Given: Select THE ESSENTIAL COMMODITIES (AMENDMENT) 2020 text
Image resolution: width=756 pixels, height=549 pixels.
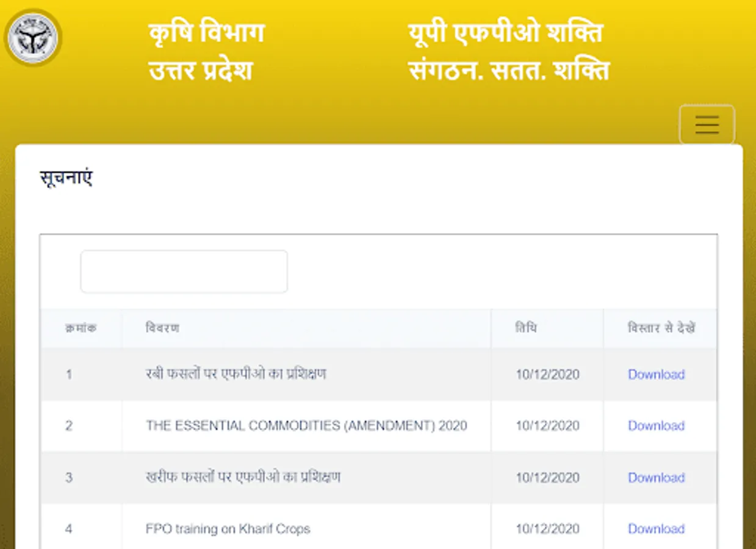Looking at the screenshot, I should (x=306, y=426).
